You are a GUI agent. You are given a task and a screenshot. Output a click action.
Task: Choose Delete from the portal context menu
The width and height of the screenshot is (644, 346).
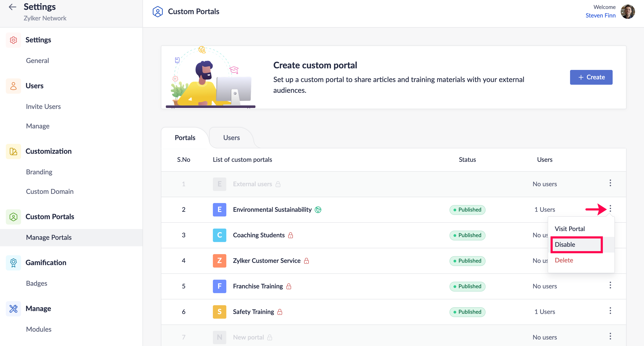click(x=564, y=260)
